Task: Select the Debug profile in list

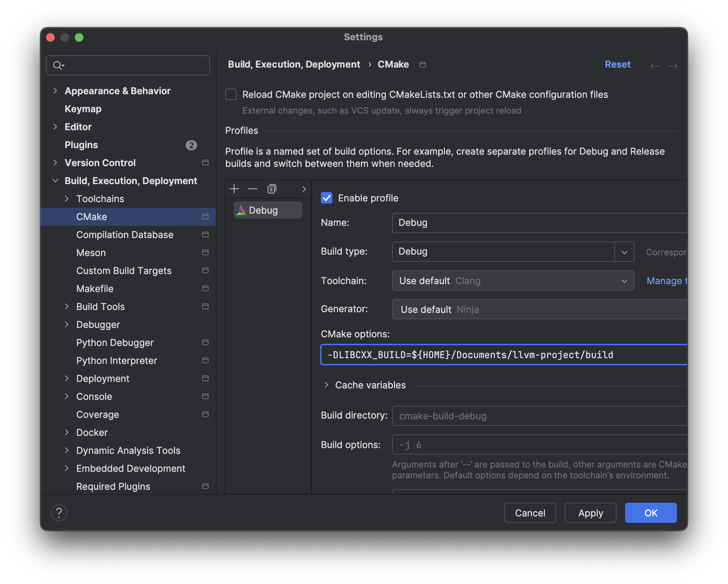Action: tap(268, 210)
